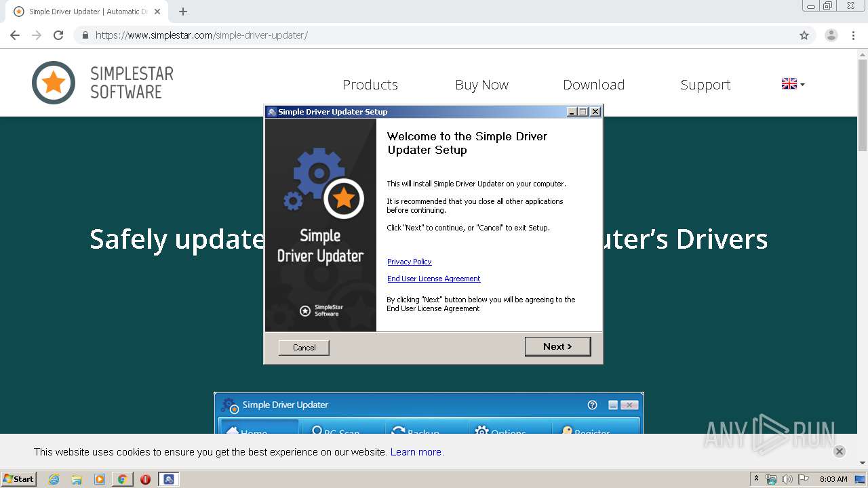Open the Privacy Policy link
Image resolution: width=868 pixels, height=488 pixels.
tap(409, 262)
